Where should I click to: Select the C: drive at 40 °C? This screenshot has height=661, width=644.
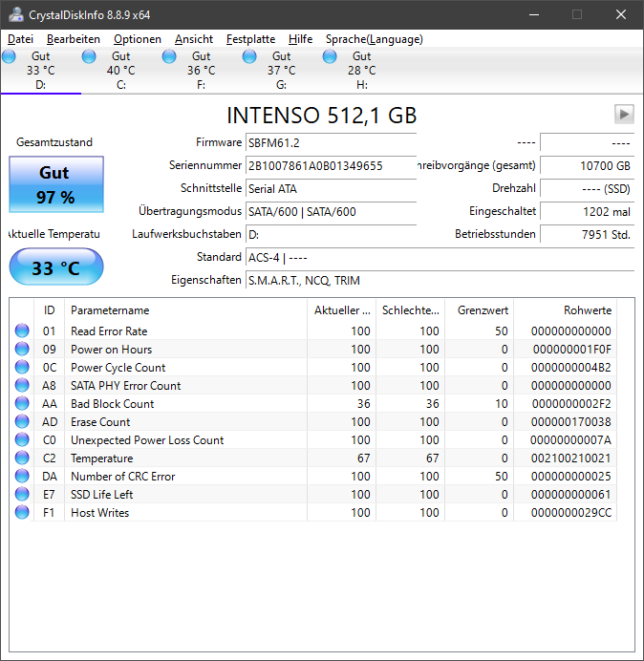[x=120, y=71]
